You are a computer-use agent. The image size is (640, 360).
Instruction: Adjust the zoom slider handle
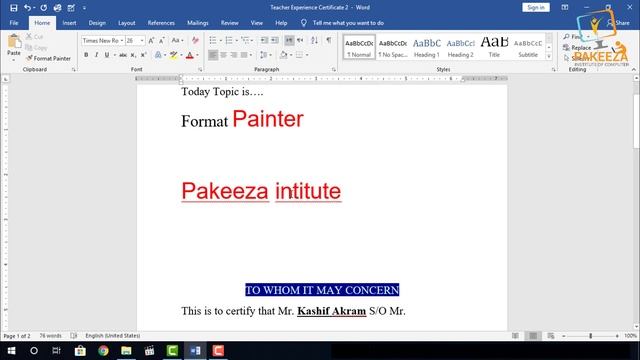pos(591,336)
